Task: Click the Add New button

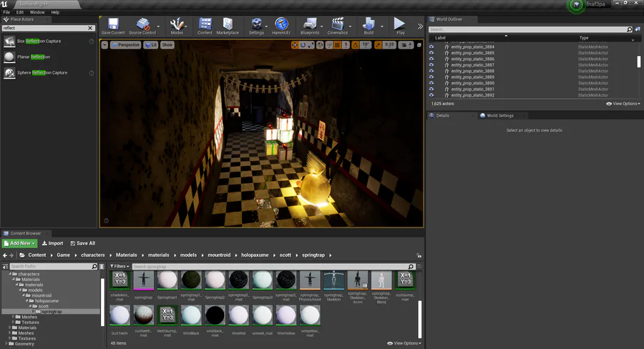Action: point(19,243)
